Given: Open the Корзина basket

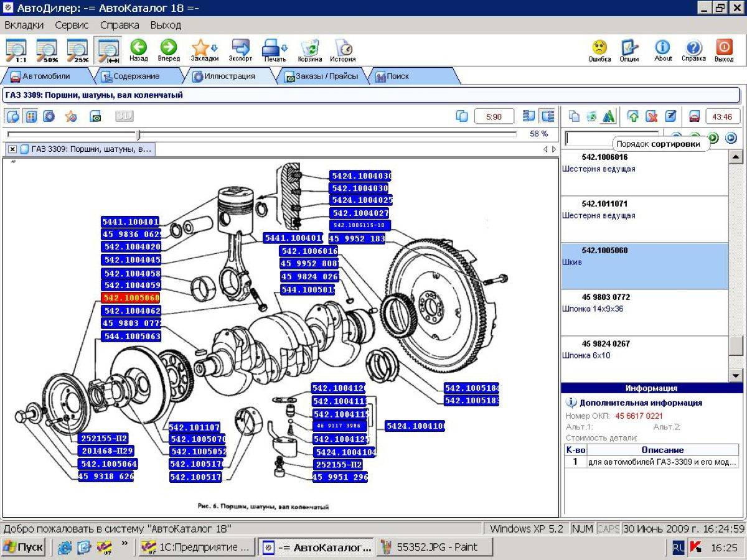Looking at the screenshot, I should [x=309, y=50].
